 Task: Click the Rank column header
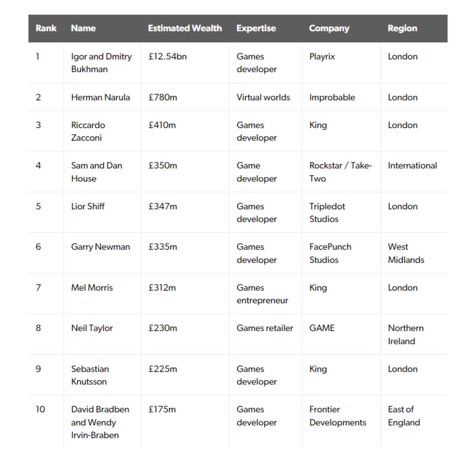click(46, 28)
